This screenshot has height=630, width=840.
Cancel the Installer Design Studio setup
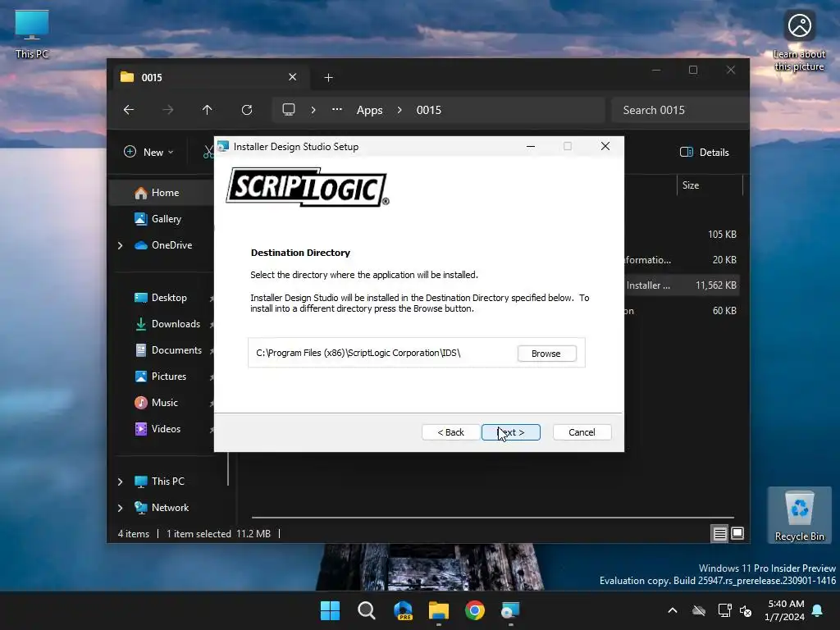coord(582,432)
